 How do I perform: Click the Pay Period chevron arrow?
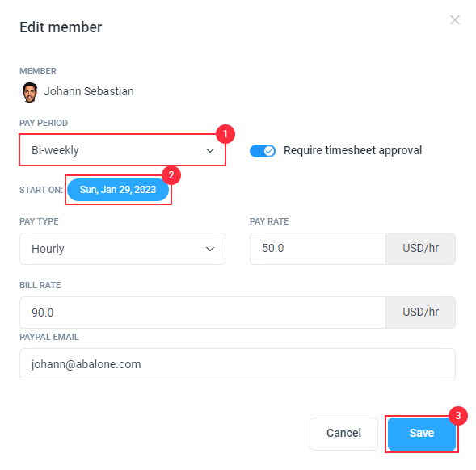pyautogui.click(x=210, y=150)
